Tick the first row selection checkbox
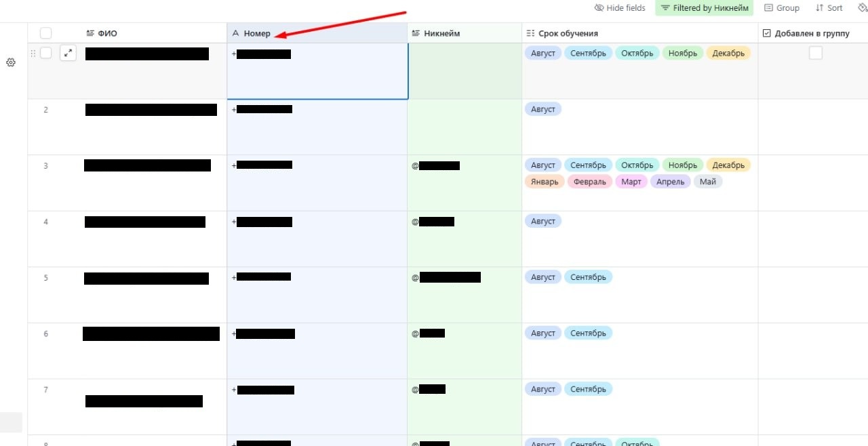 [x=46, y=53]
